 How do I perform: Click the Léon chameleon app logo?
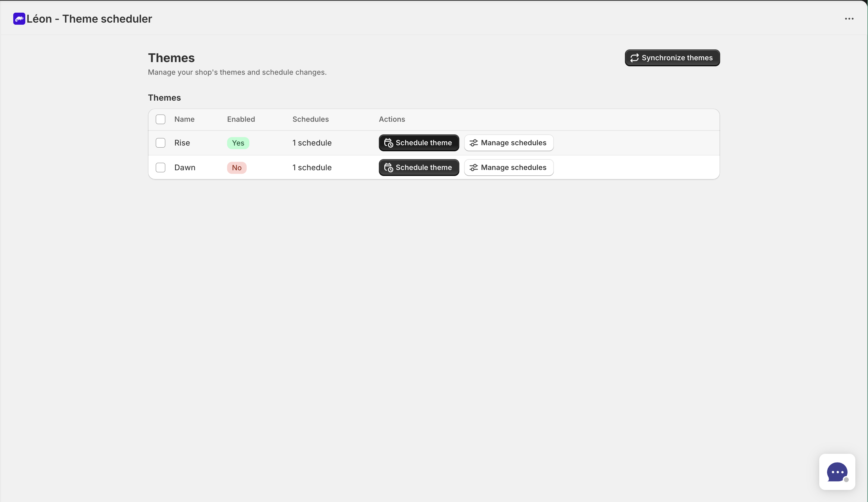19,19
